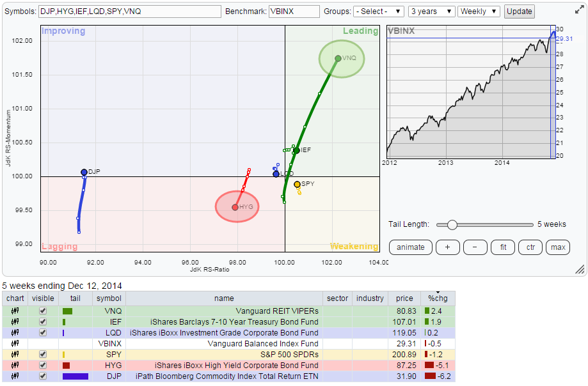
Task: Sort table by %chg column
Action: 438,298
